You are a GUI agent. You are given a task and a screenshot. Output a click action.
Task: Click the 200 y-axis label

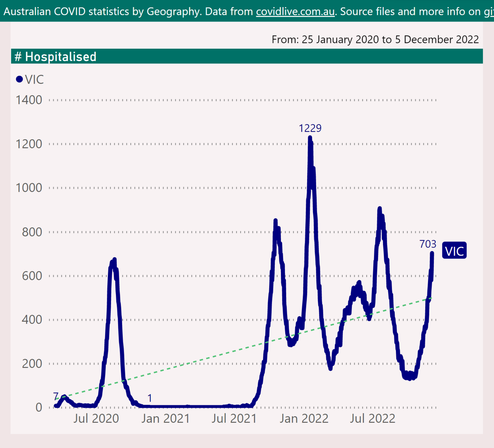click(x=32, y=363)
